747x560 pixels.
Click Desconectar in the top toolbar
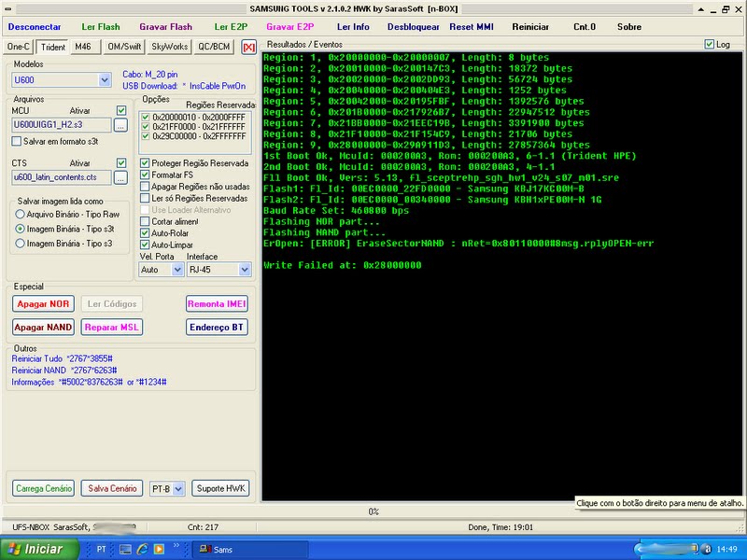click(x=35, y=27)
